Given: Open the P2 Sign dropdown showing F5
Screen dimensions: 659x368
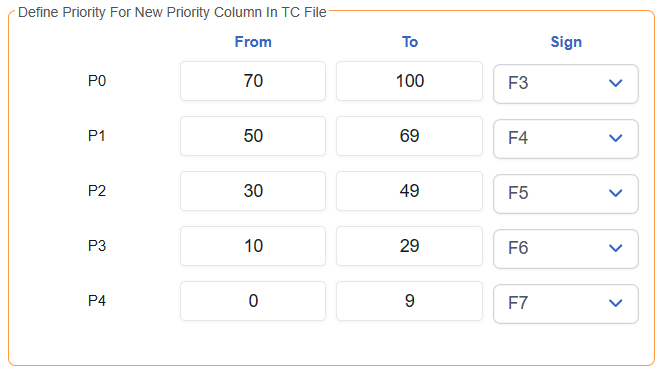Looking at the screenshot, I should [566, 194].
